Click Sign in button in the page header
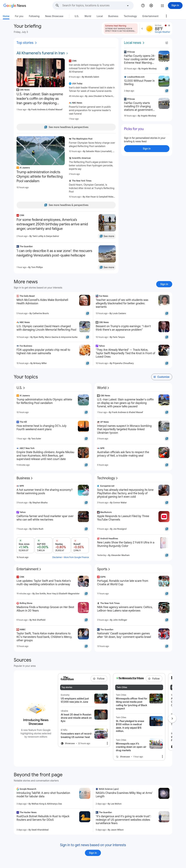The width and height of the screenshot is (186, 868). point(175,5)
